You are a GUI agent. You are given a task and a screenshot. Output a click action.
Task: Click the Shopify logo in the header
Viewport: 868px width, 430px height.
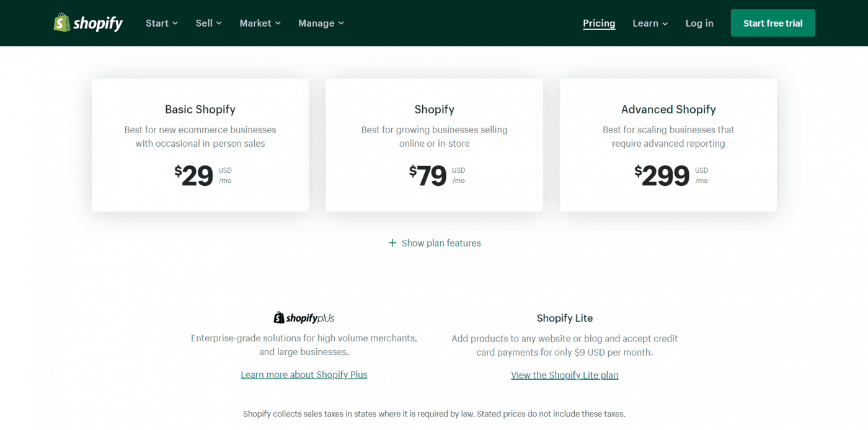point(88,23)
